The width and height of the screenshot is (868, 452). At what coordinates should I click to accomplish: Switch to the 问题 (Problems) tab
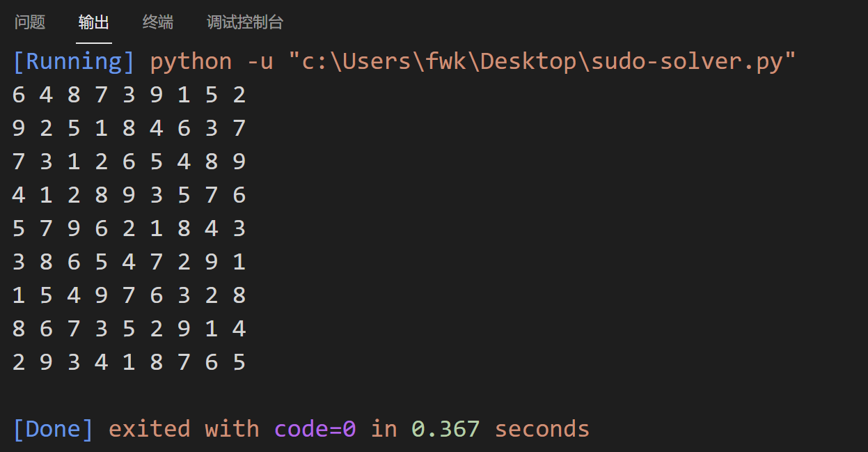29,22
